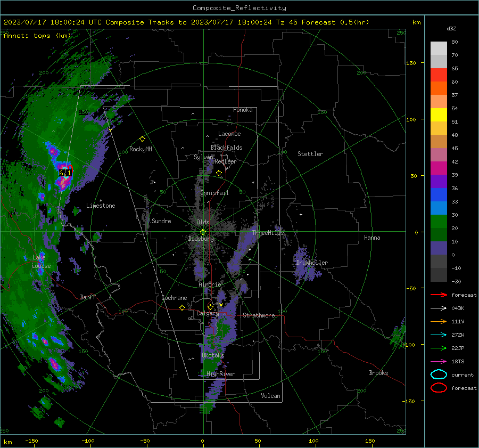This screenshot has width=479, height=448.
Task: Select the Sundre town label
Action: click(x=161, y=221)
